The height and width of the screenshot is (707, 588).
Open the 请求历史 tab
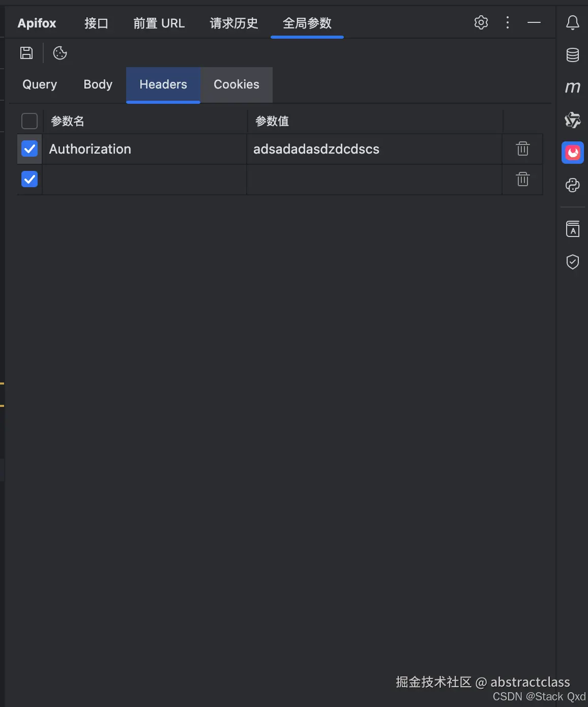click(234, 23)
